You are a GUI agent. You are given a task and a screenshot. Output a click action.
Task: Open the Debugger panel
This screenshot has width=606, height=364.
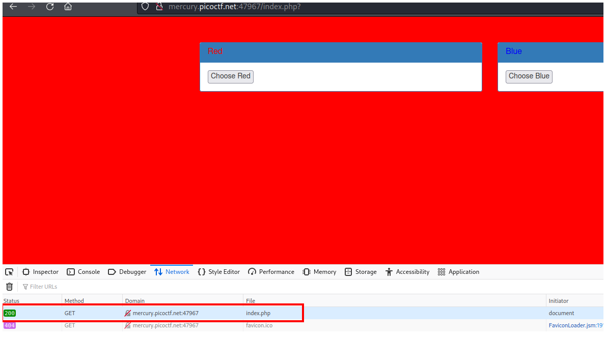pyautogui.click(x=127, y=272)
